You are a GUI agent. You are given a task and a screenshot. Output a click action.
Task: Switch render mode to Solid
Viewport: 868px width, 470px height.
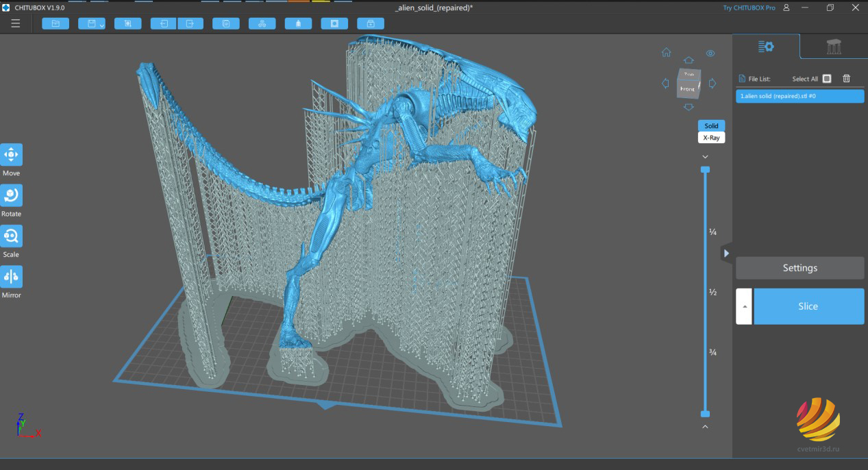(x=711, y=126)
